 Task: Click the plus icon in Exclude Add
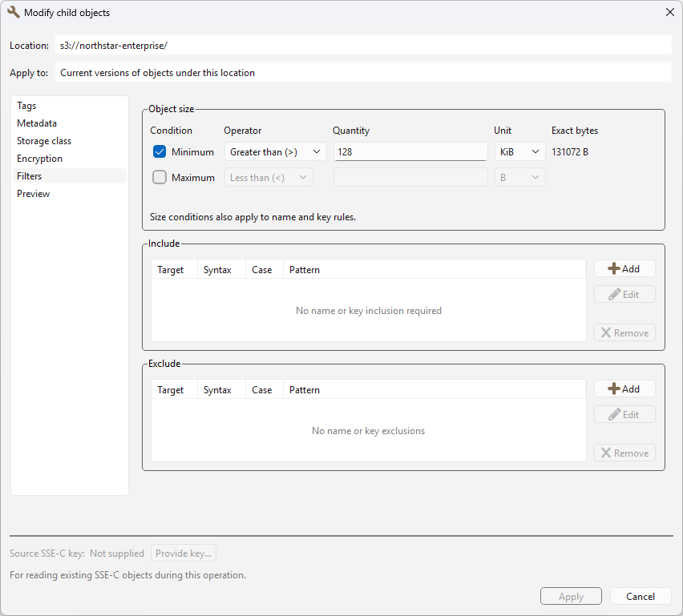pyautogui.click(x=614, y=389)
